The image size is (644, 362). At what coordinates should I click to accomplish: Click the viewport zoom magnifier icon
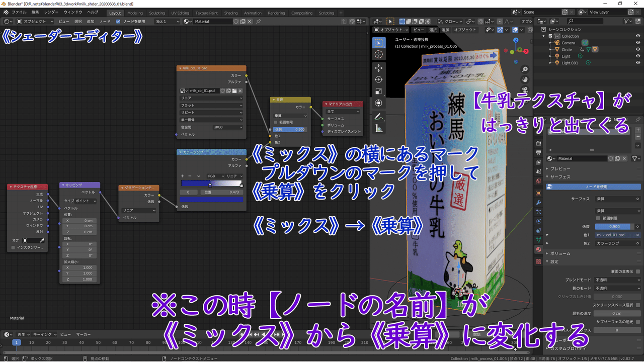pos(525,69)
